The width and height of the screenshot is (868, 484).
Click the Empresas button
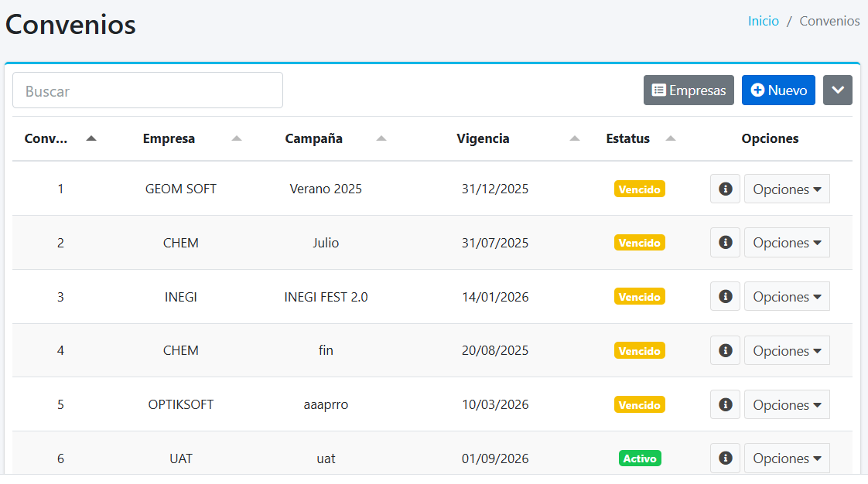click(689, 90)
